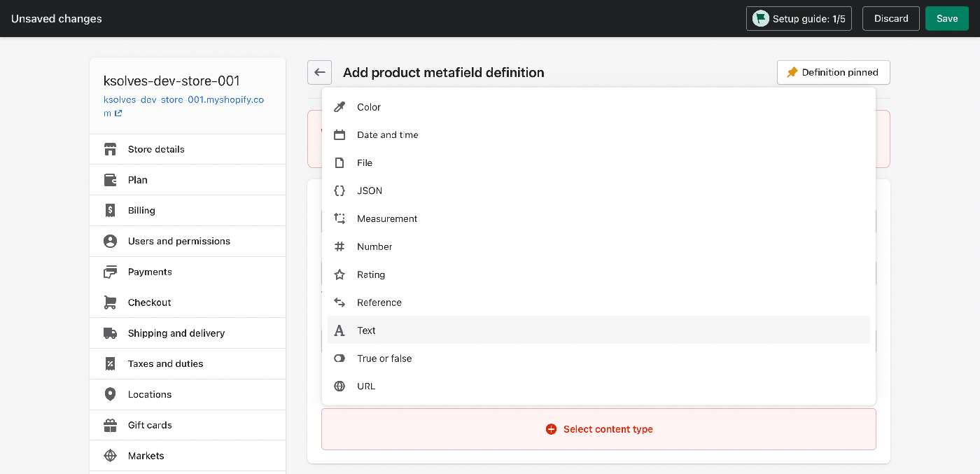Click the Markets globe icon
The height and width of the screenshot is (474, 980).
(x=110, y=456)
